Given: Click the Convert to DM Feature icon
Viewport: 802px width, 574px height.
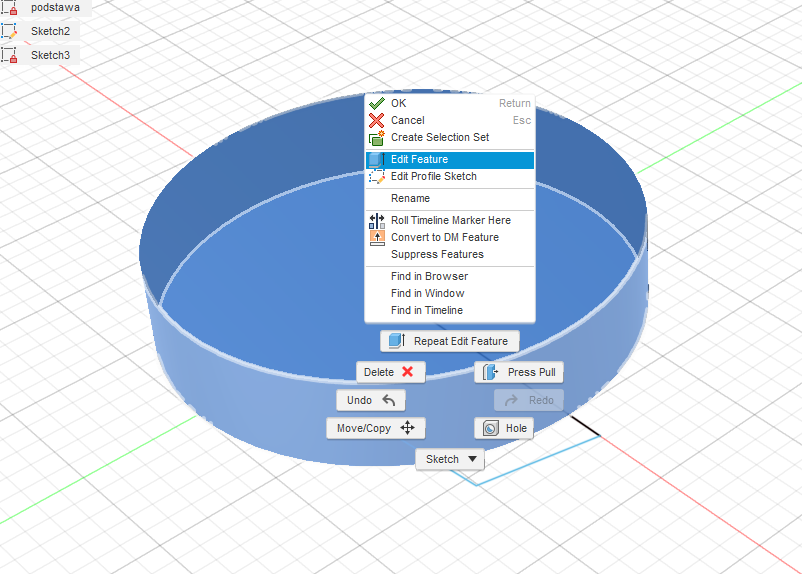Looking at the screenshot, I should coord(377,237).
